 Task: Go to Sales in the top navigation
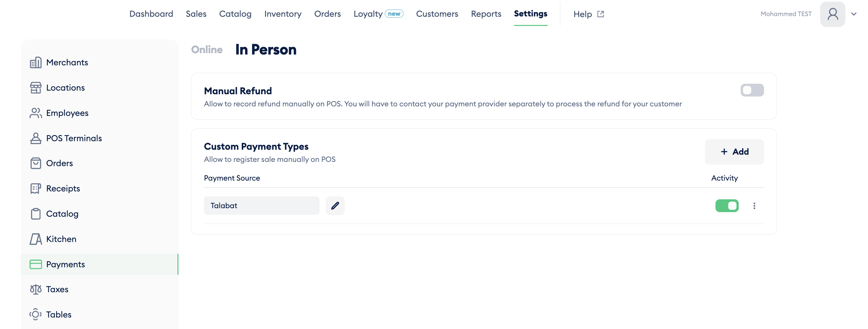(196, 14)
